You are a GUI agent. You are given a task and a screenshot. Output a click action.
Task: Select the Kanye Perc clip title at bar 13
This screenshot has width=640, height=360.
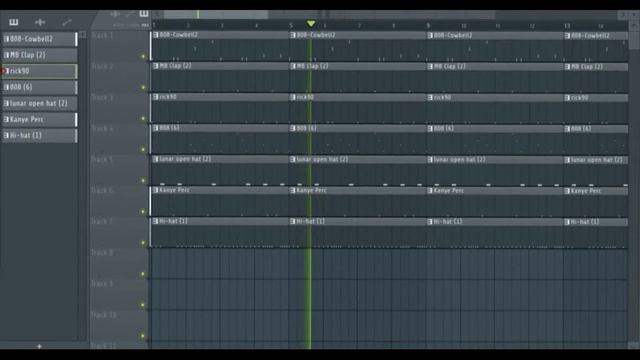(x=586, y=191)
